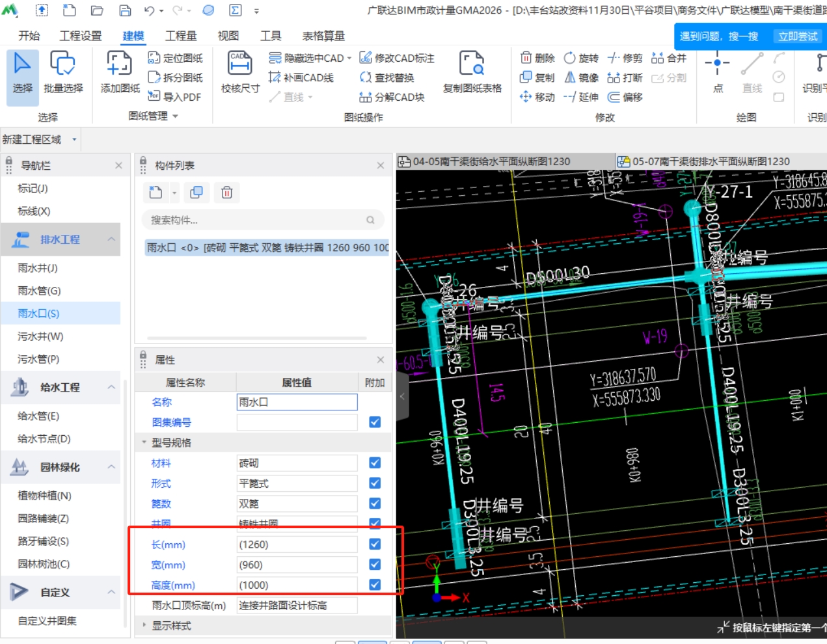Toggle the 材料 附加 checkbox
This screenshot has height=644, width=827.
click(x=375, y=463)
